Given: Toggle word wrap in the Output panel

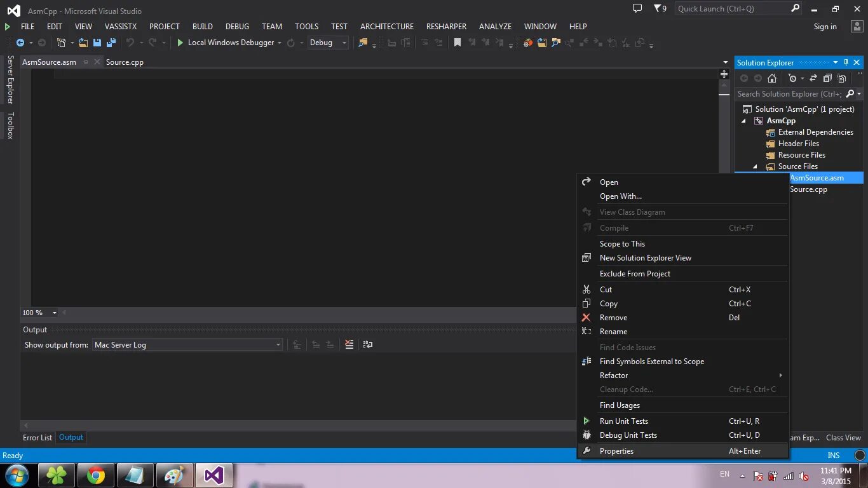Looking at the screenshot, I should [x=368, y=344].
